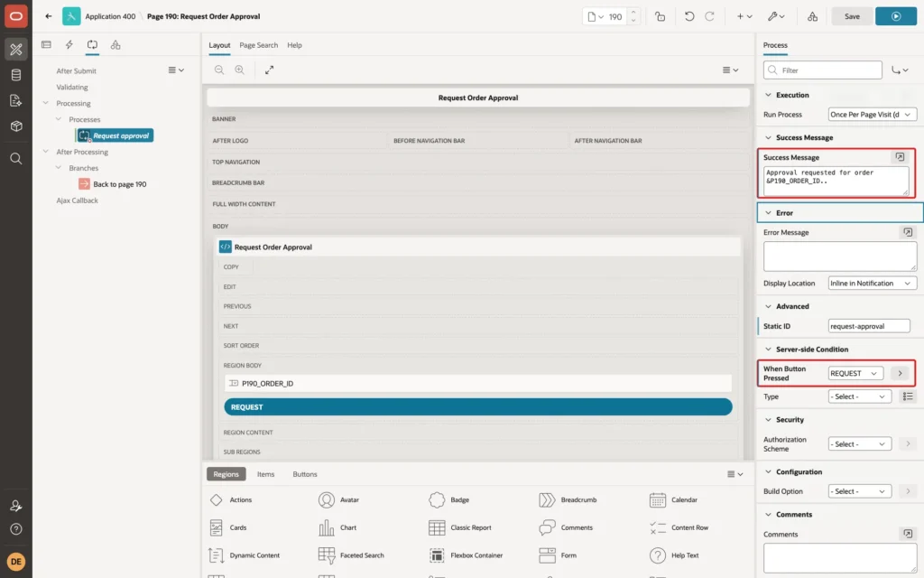This screenshot has width=924, height=578.
Task: Open Server-side Condition Type list-of-values icon
Action: [908, 396]
